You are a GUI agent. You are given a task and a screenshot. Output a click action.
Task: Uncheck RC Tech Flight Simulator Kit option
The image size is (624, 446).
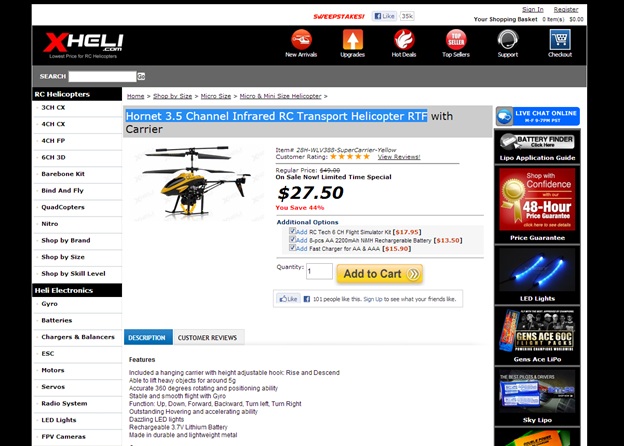(292, 231)
